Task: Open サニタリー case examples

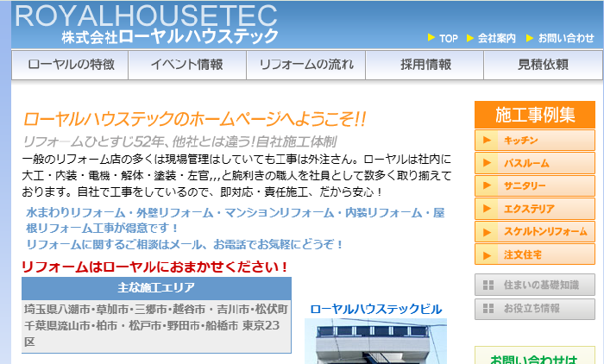Action: [535, 185]
